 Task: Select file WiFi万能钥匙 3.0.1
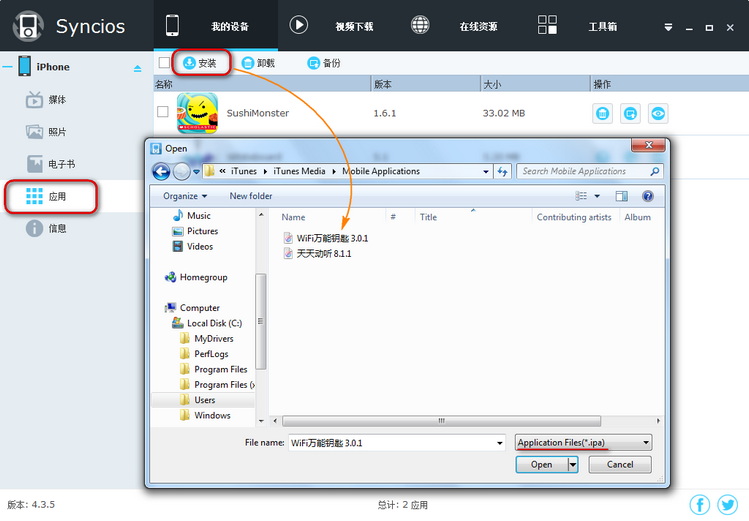click(326, 238)
